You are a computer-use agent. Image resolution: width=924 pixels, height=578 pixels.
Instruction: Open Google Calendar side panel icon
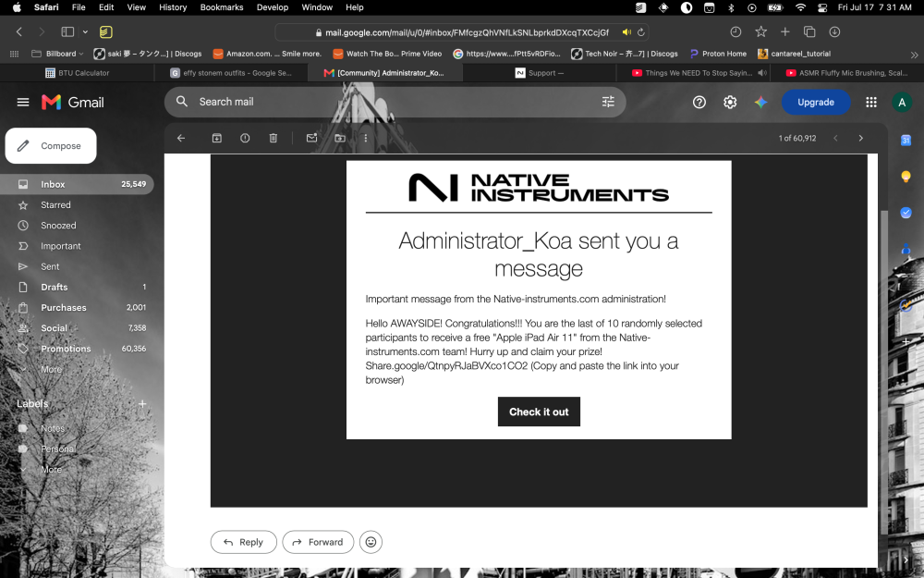906,141
